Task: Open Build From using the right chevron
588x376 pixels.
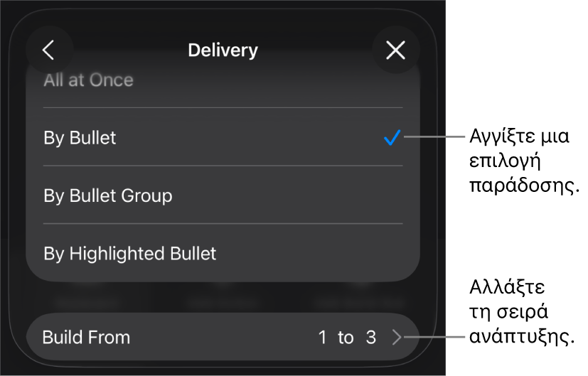Action: tap(397, 337)
